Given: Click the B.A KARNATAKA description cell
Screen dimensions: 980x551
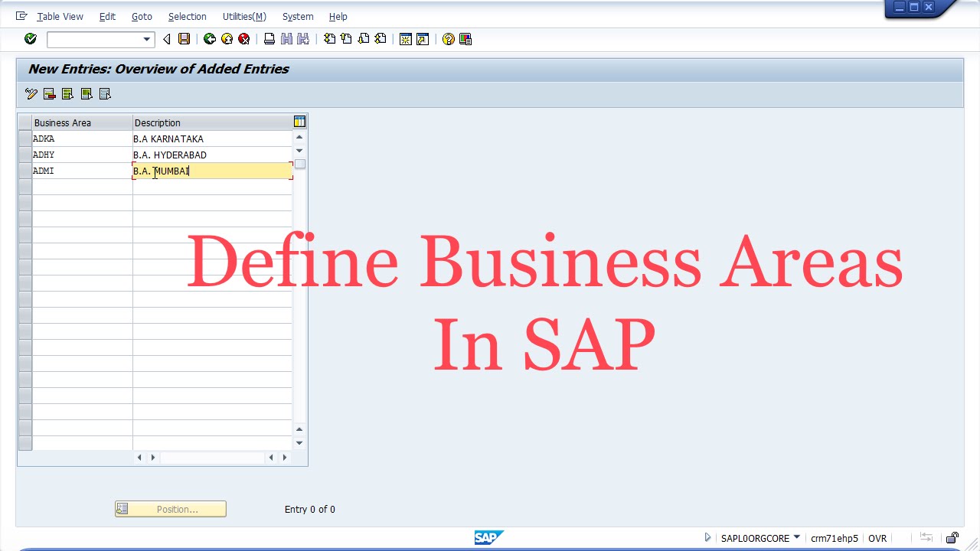Looking at the screenshot, I should (212, 139).
